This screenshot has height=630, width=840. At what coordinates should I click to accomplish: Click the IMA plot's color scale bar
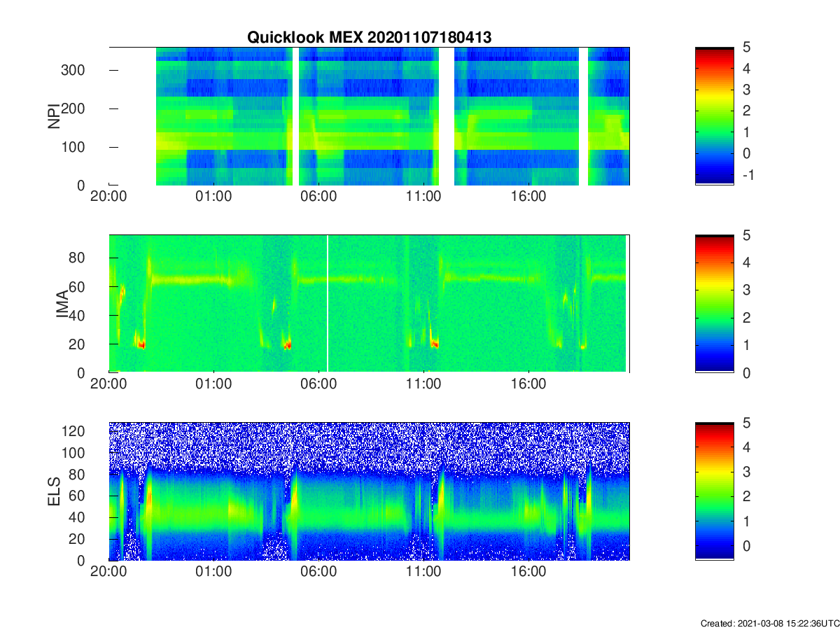coord(714,304)
